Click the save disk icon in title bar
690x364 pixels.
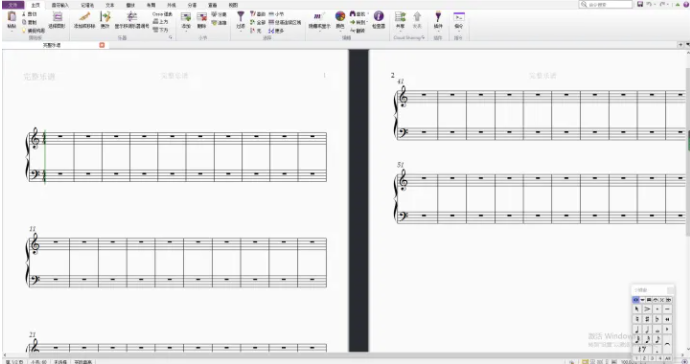(640, 4)
